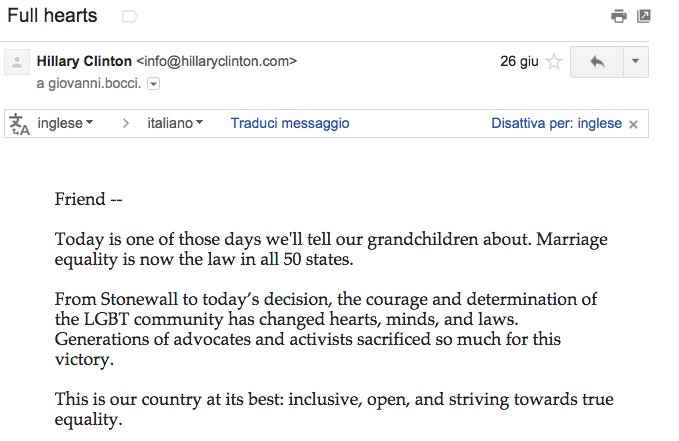Click the label tag icon beside Full hearts
Screen dimensions: 679x441
pyautogui.click(x=129, y=17)
